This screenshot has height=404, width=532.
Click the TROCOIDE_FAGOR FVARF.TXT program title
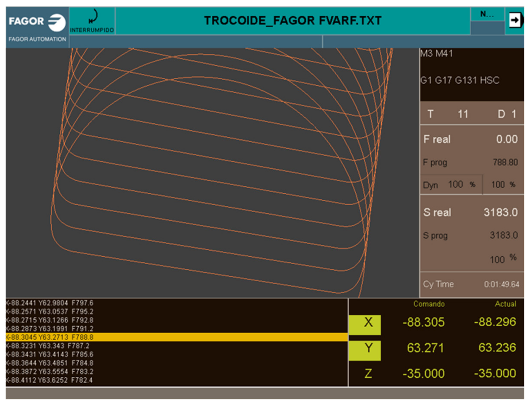(x=293, y=21)
